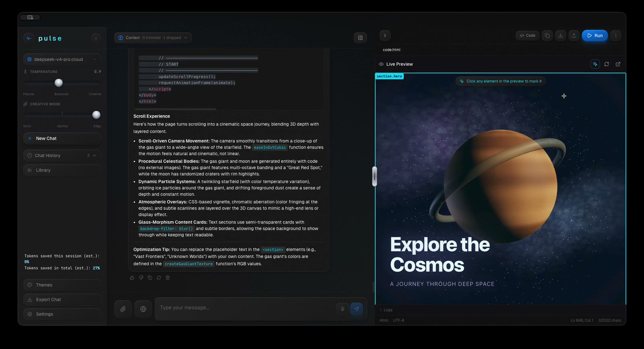Collapse the sidebar with the left chevron
644x349 pixels.
coord(96,38)
